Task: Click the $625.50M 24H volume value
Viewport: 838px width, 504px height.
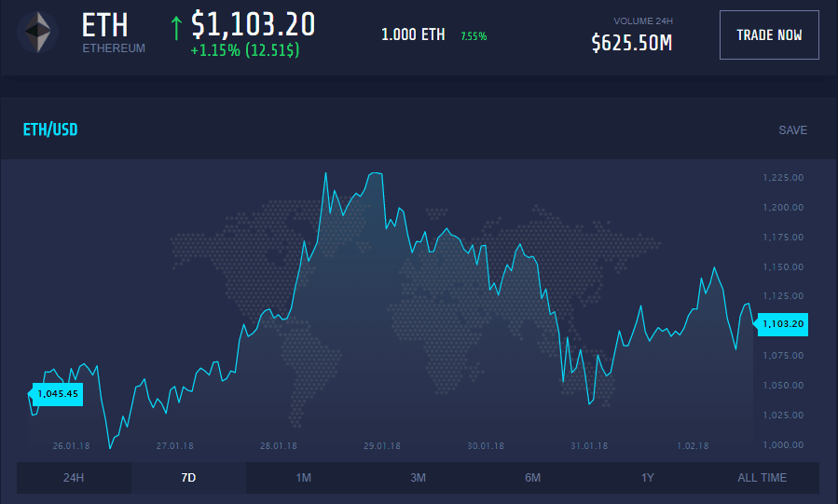Action: pyautogui.click(x=632, y=43)
